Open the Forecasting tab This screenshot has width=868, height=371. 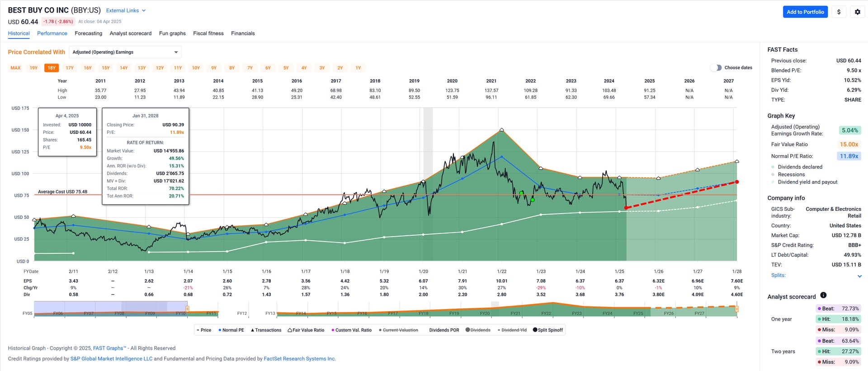(x=88, y=33)
